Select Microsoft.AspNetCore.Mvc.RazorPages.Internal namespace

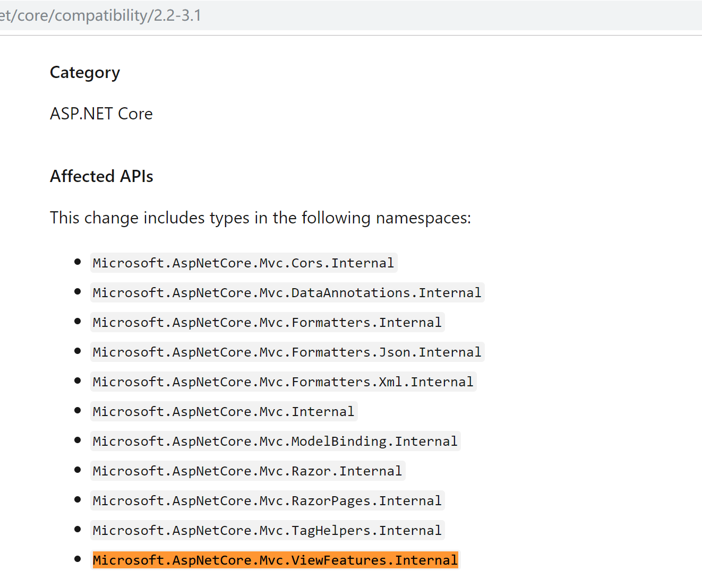pyautogui.click(x=267, y=501)
